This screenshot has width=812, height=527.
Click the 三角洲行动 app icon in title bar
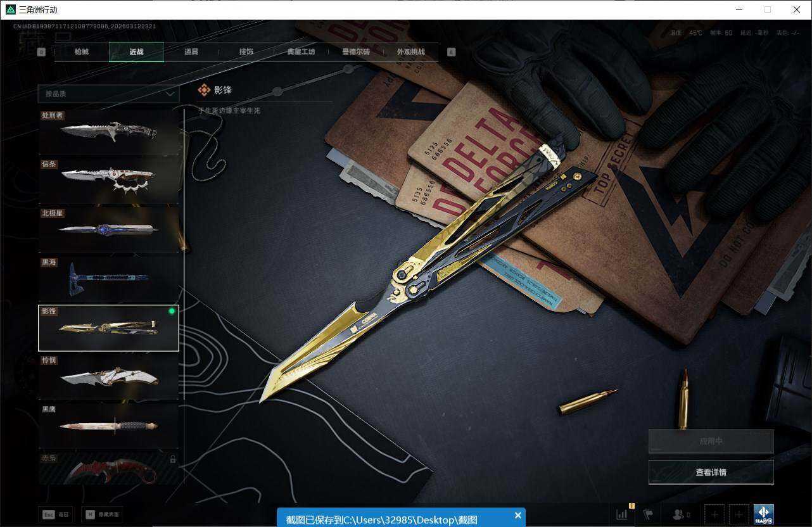tap(11, 10)
